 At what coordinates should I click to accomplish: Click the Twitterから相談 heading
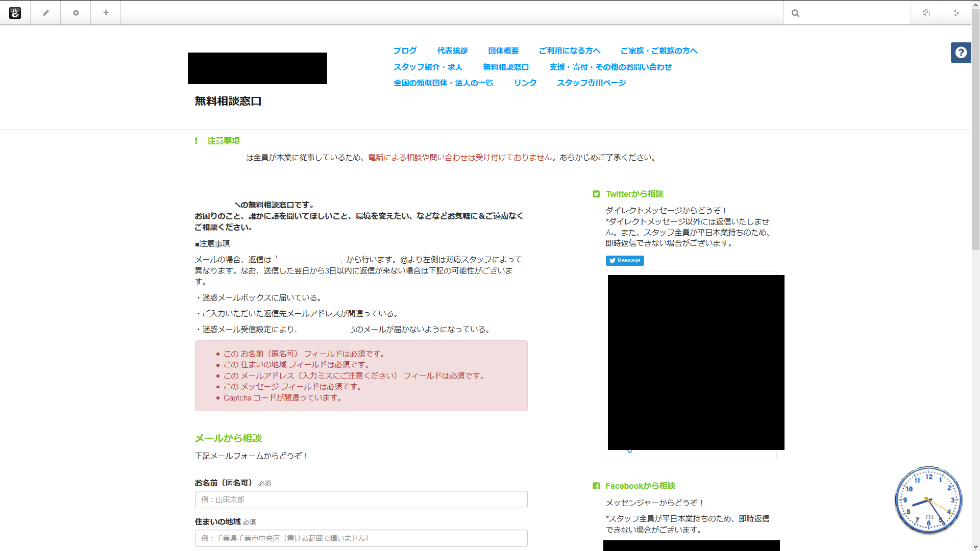(x=634, y=194)
